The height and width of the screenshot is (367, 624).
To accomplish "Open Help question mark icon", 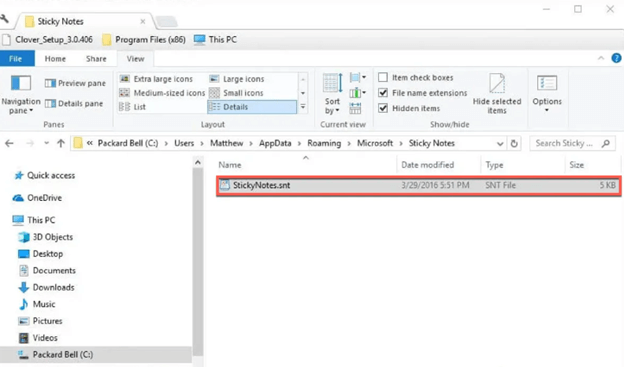I will point(616,59).
